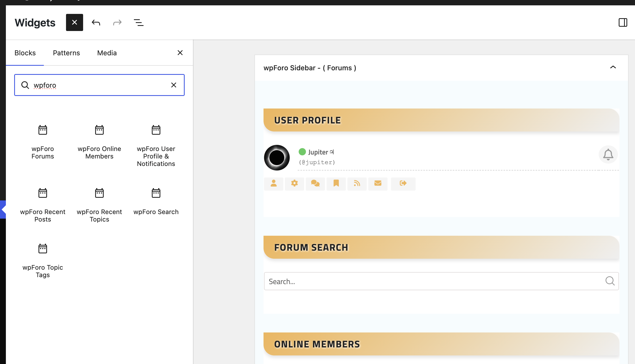Toggle the block inserter button
This screenshot has height=364, width=635.
(x=74, y=22)
